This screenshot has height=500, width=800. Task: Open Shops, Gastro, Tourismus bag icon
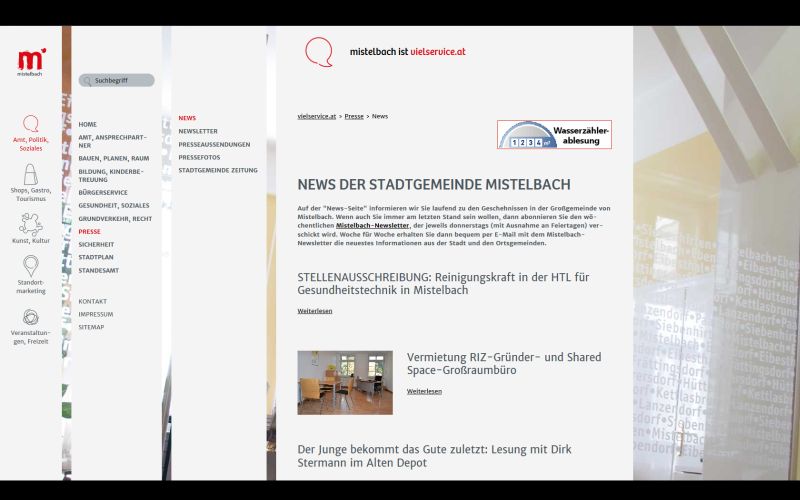coord(31,174)
